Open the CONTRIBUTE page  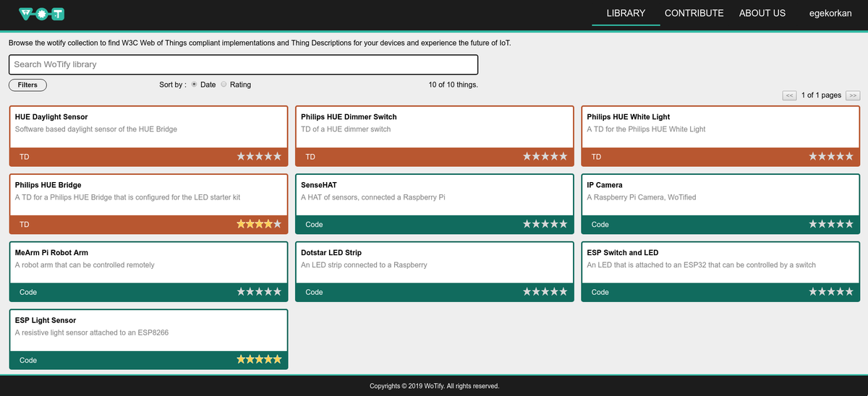click(x=694, y=13)
